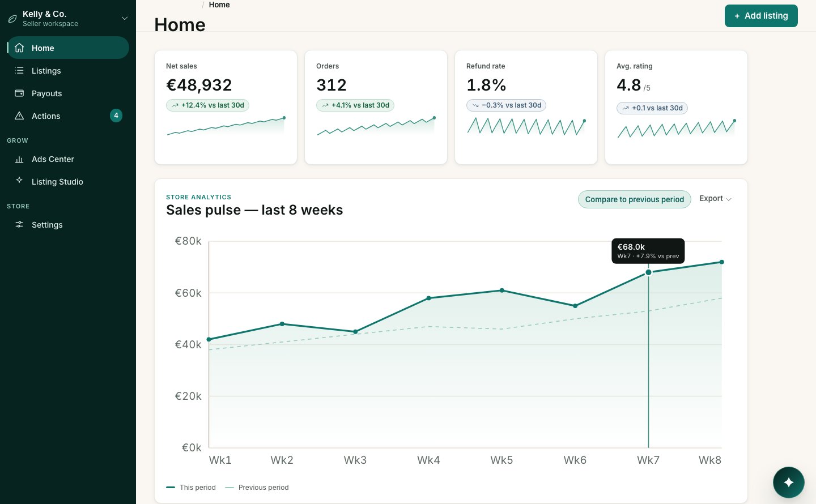
Task: Open the Ads Center section
Action: [68, 159]
